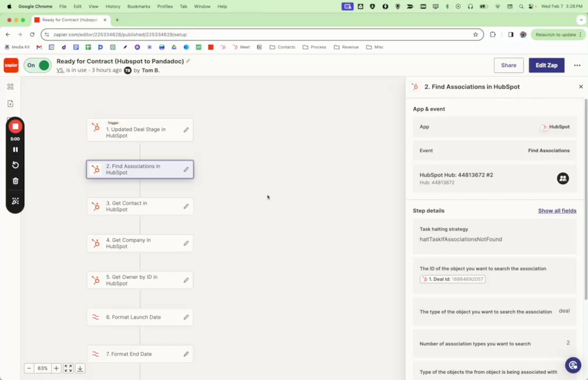Click the Tom B. author name
The image size is (588, 380).
(150, 70)
